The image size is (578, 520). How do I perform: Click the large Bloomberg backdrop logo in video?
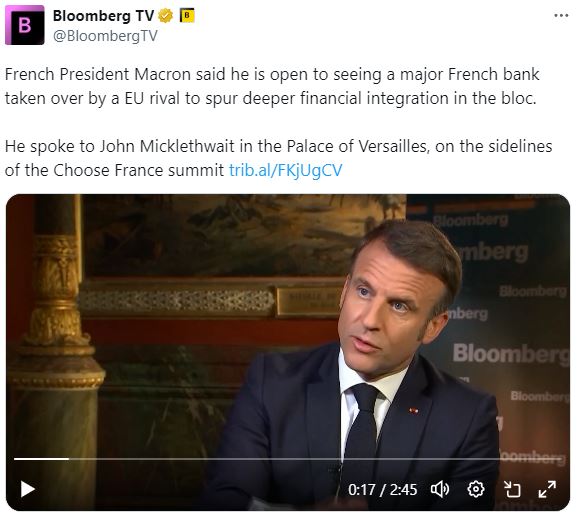511,354
